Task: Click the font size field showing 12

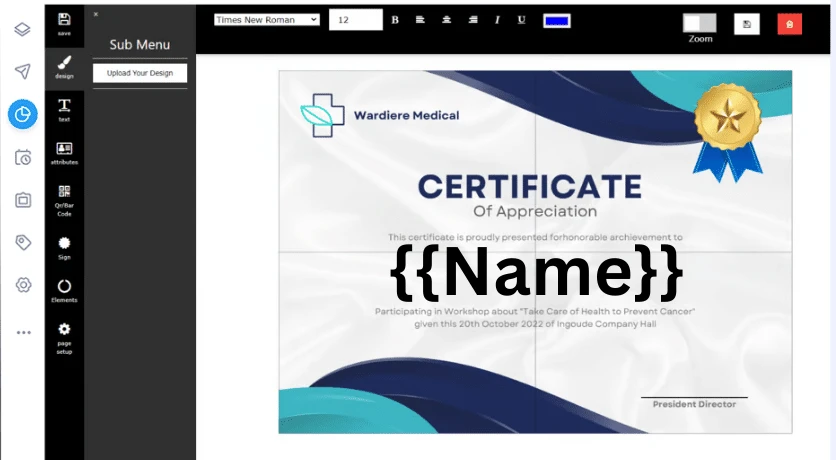Action: coord(356,20)
